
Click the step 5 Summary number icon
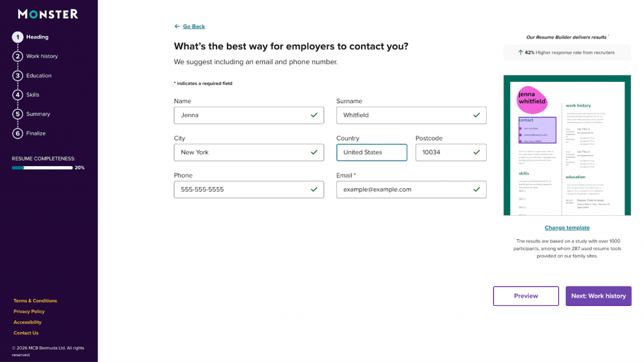18,114
